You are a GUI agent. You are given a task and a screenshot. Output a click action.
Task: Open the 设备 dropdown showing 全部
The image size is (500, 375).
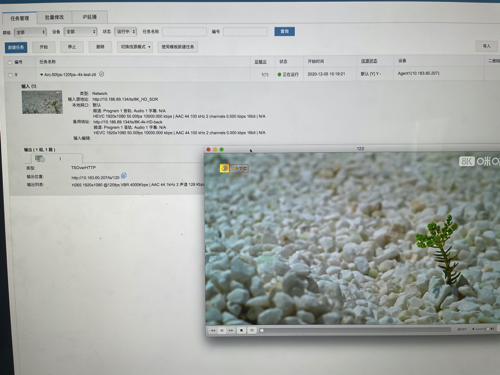(80, 32)
